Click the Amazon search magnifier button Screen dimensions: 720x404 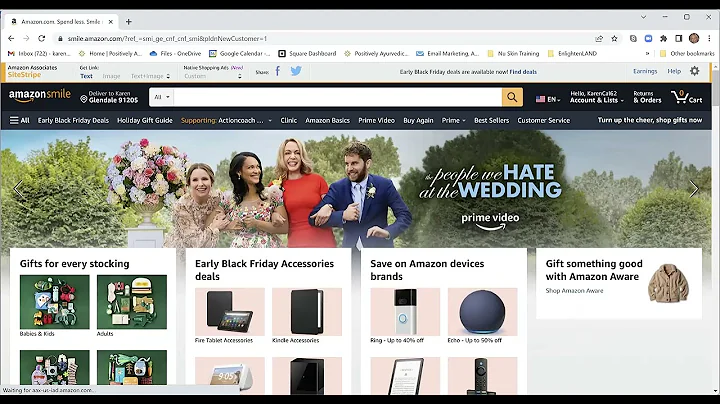[x=512, y=97]
